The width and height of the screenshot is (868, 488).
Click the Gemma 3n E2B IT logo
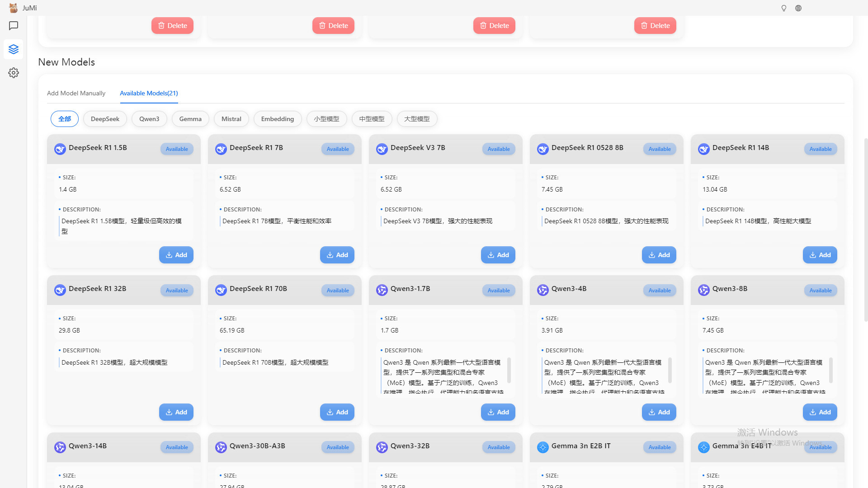click(x=542, y=447)
